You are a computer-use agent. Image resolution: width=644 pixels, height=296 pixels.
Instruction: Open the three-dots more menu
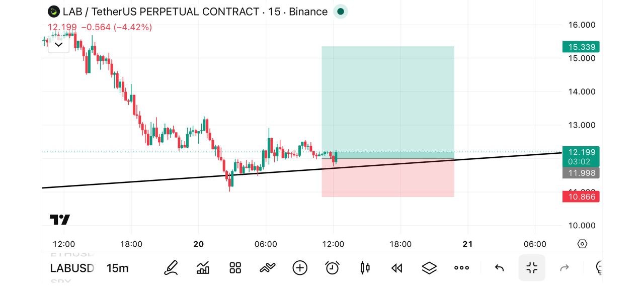point(461,268)
